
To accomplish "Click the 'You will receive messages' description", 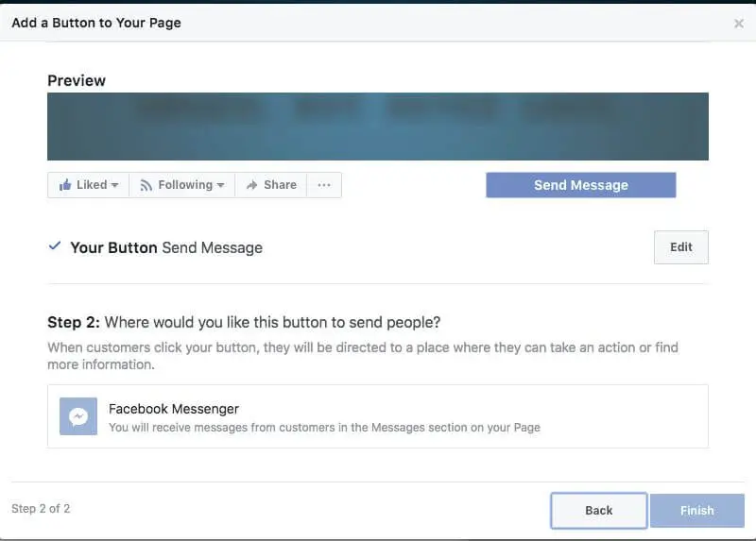I will click(324, 428).
